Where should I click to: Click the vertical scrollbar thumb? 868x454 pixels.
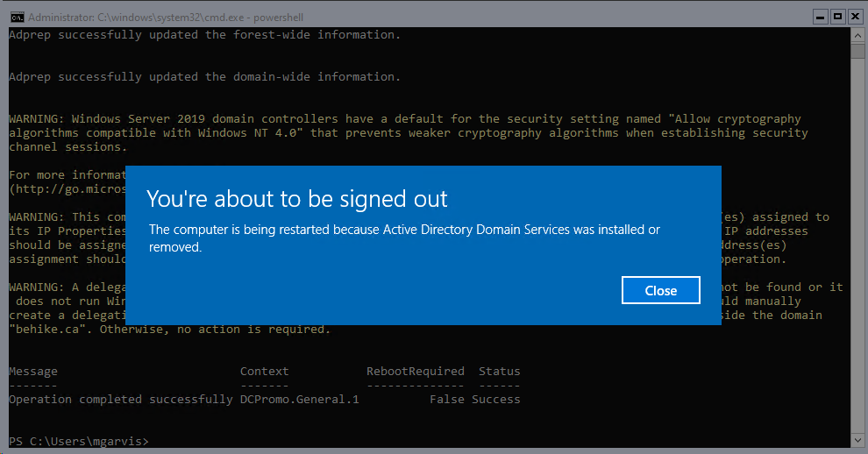point(858,50)
